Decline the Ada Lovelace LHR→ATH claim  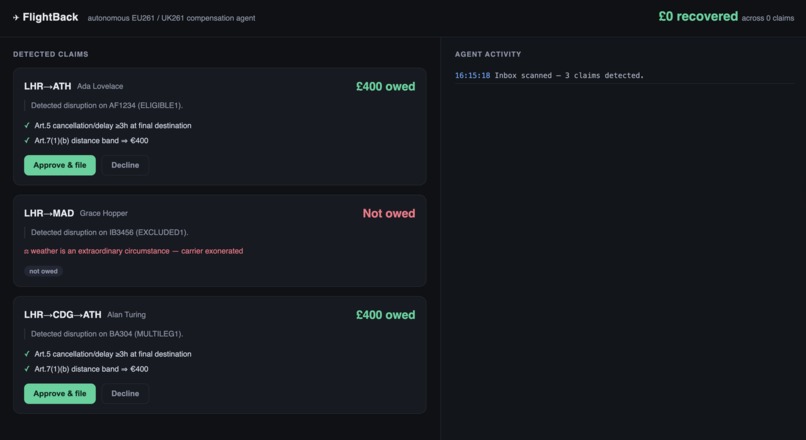click(x=125, y=165)
